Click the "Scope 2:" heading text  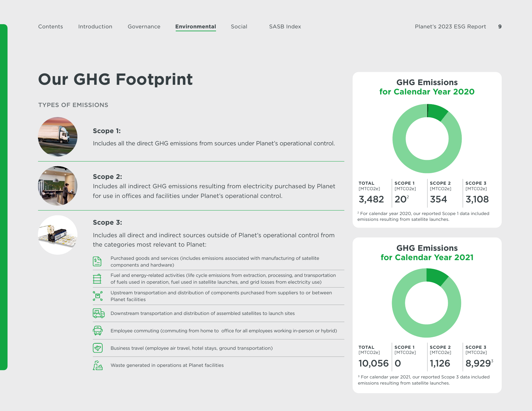pyautogui.click(x=107, y=177)
